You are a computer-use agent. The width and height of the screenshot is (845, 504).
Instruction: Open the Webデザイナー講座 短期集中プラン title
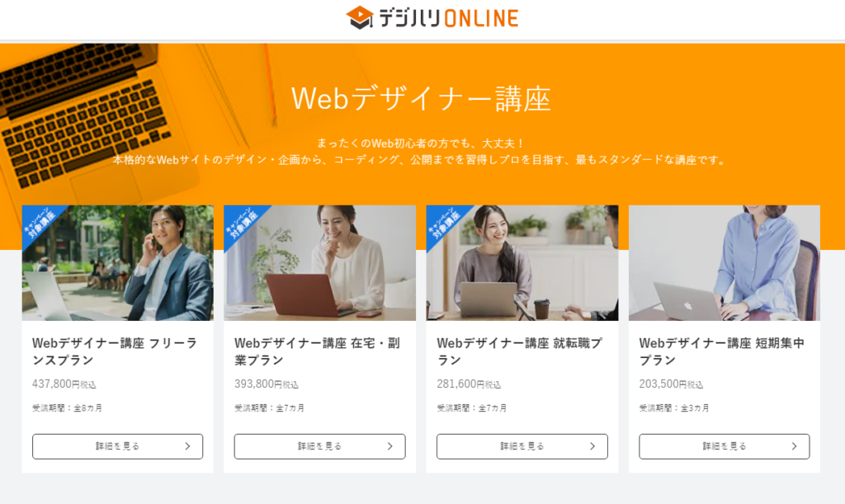pos(721,351)
